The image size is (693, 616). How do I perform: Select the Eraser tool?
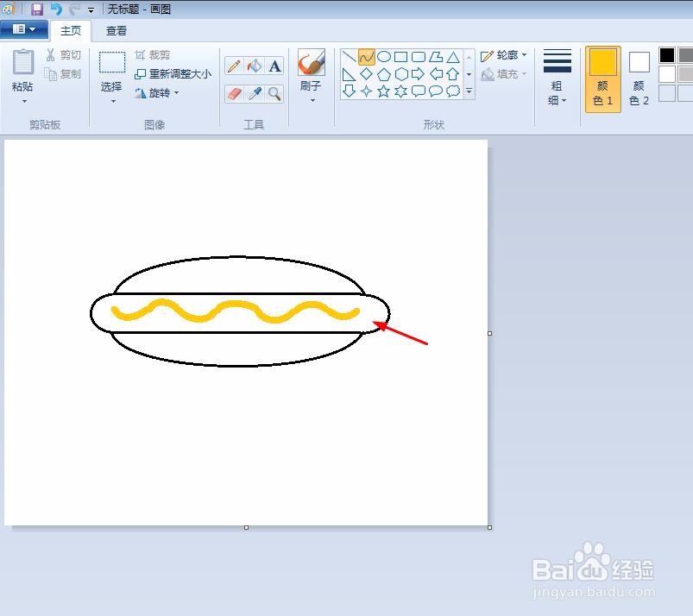click(234, 94)
